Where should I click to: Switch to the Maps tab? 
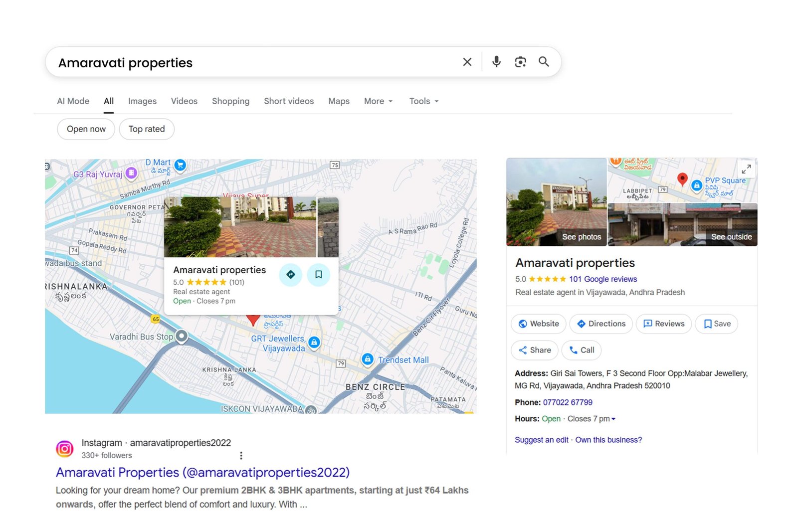coord(339,101)
